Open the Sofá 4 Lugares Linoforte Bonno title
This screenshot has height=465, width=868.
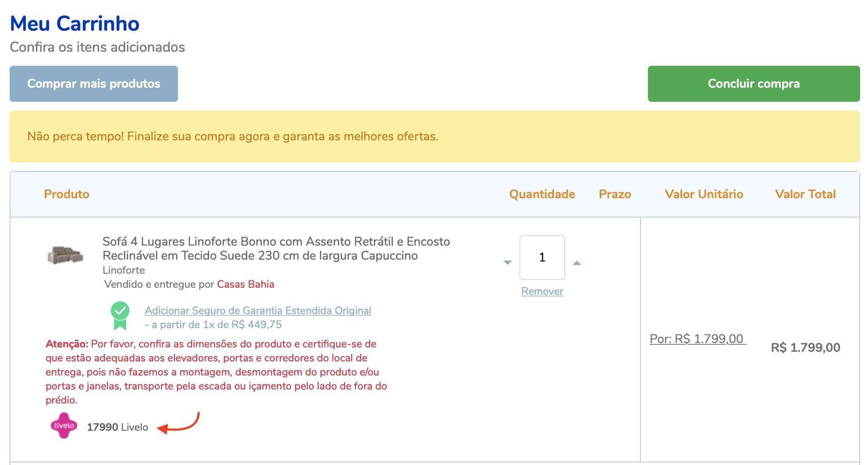(276, 248)
